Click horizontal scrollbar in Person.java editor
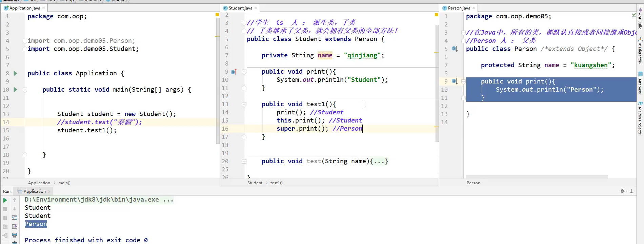The width and height of the screenshot is (644, 244). 537,177
